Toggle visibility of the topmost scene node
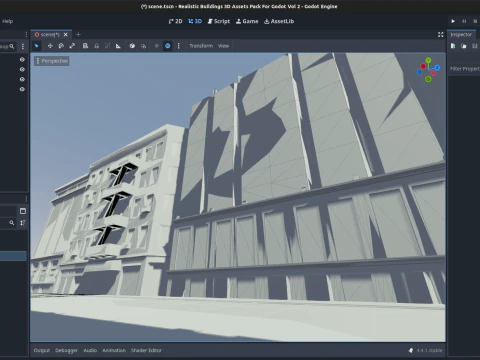 (22, 60)
